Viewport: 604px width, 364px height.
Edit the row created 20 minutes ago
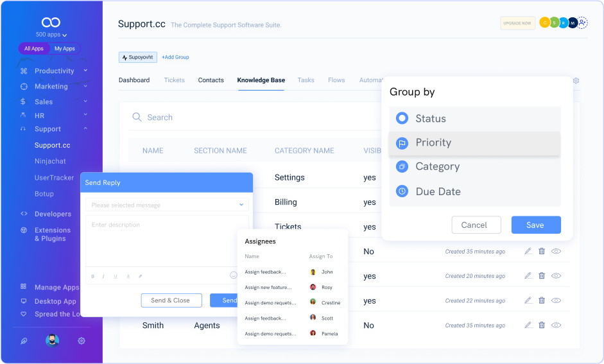[528, 276]
